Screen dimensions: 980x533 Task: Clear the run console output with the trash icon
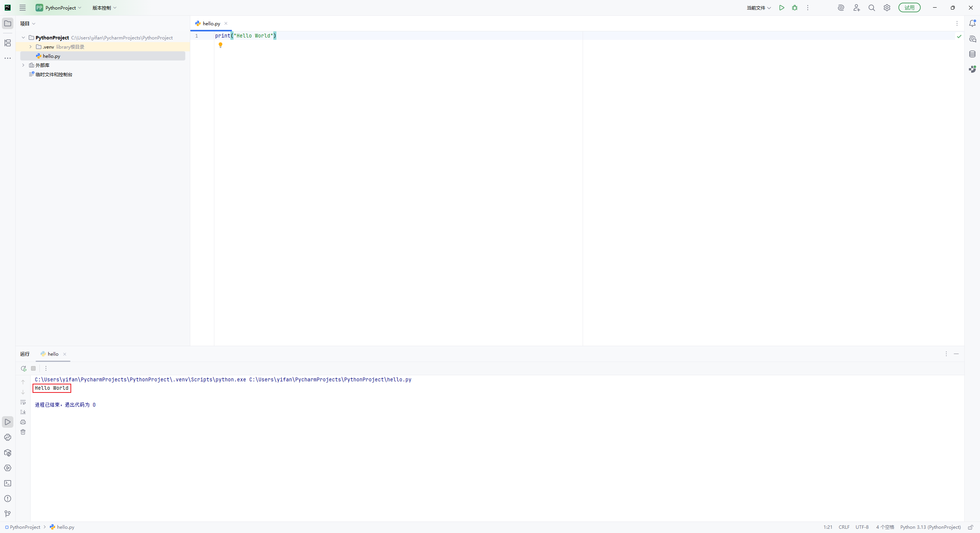23,432
